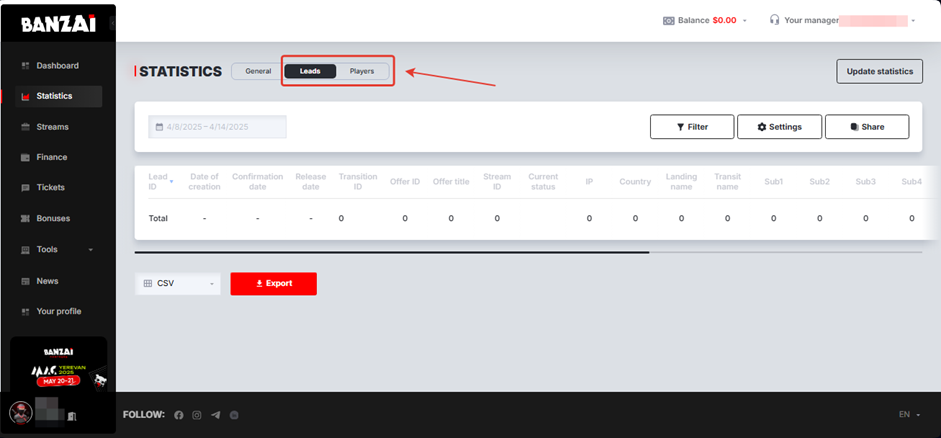
Task: Open the date range picker field
Action: [217, 127]
